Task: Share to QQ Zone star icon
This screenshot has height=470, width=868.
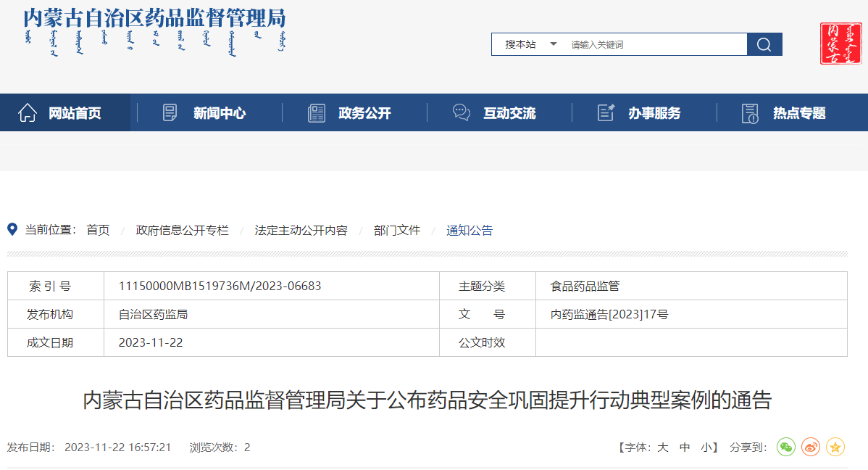Action: tap(835, 448)
